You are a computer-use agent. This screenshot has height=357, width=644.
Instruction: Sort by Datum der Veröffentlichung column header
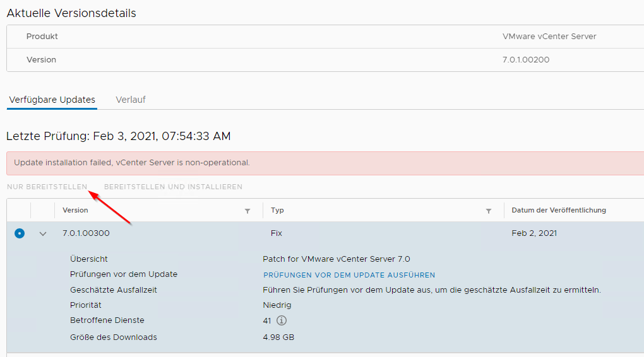pyautogui.click(x=559, y=210)
